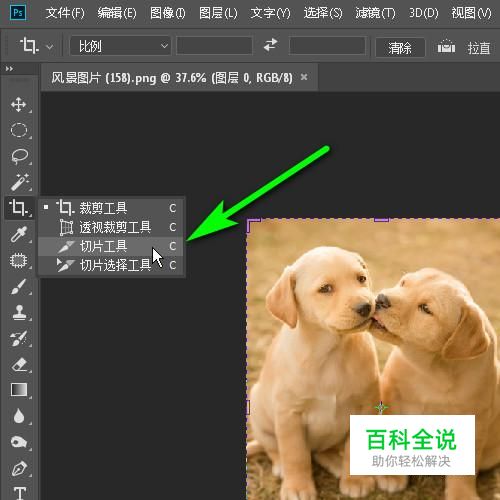
Task: Click the 拉直 straighten label
Action: pos(479,48)
